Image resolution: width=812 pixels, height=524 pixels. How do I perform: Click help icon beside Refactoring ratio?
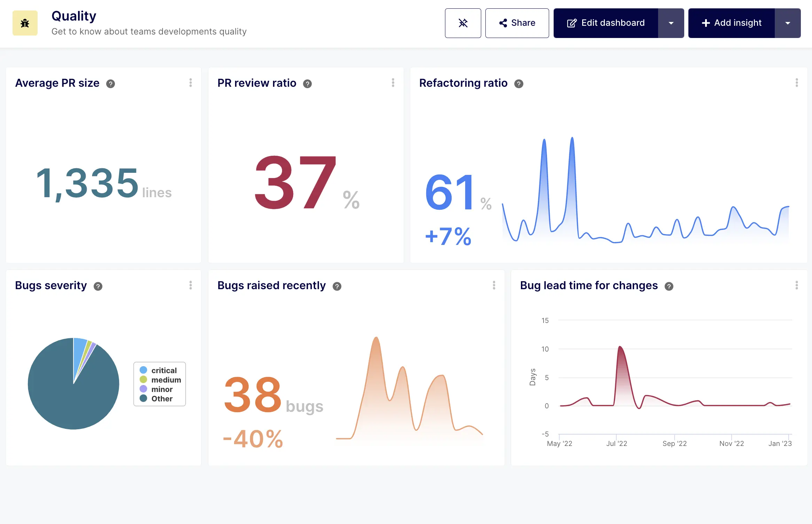518,84
